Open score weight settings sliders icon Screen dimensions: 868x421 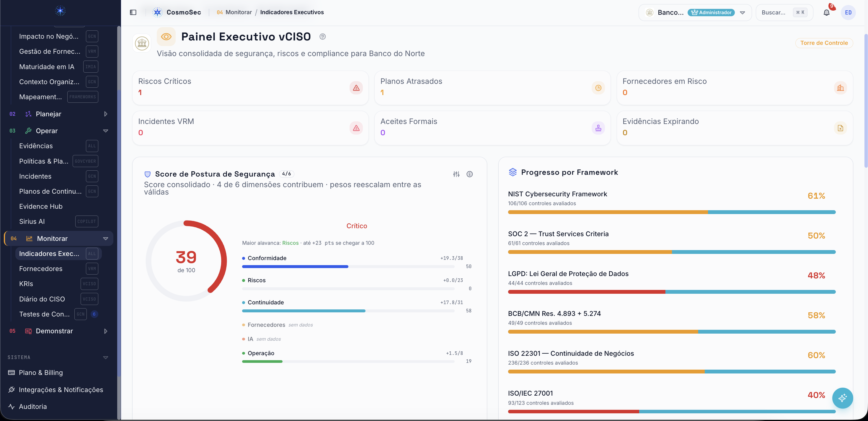(456, 174)
